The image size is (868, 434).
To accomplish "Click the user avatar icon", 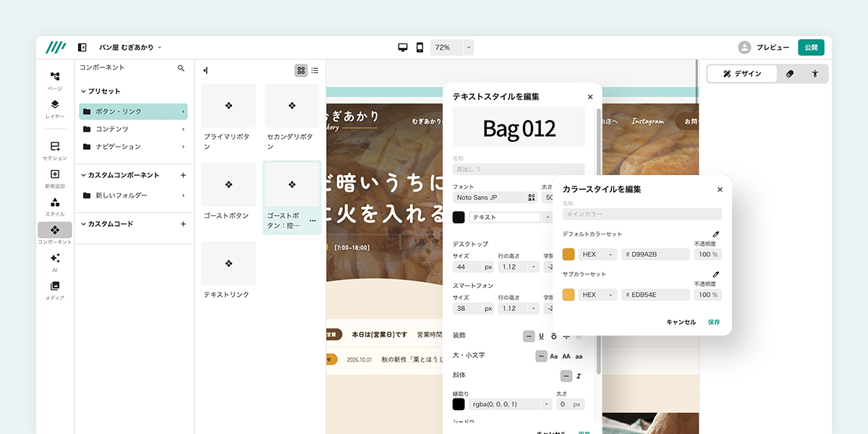I will tap(744, 47).
